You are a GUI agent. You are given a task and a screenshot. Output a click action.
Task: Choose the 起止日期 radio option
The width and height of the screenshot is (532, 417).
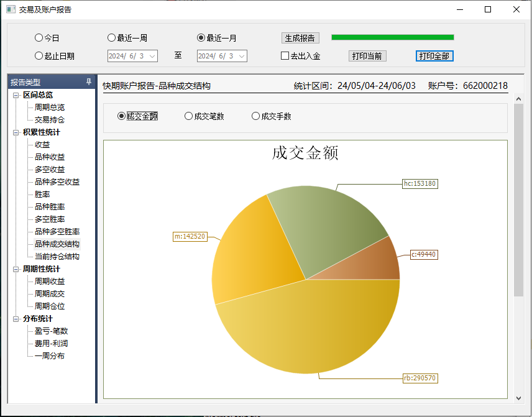click(x=39, y=56)
